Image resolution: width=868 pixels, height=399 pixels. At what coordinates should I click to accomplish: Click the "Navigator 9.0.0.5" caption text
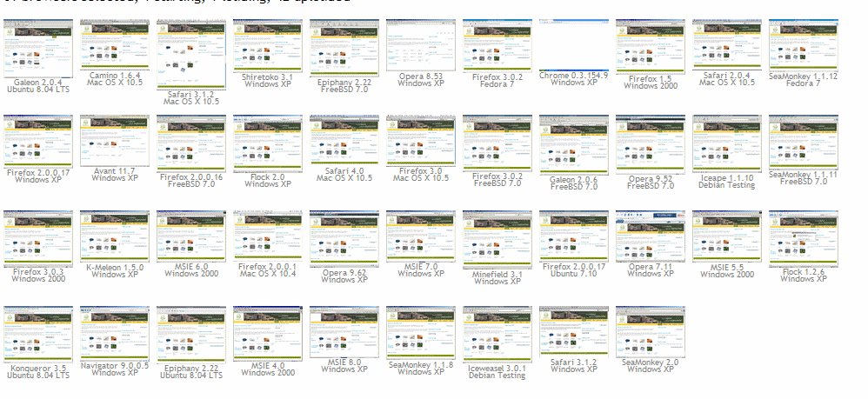[x=115, y=365]
